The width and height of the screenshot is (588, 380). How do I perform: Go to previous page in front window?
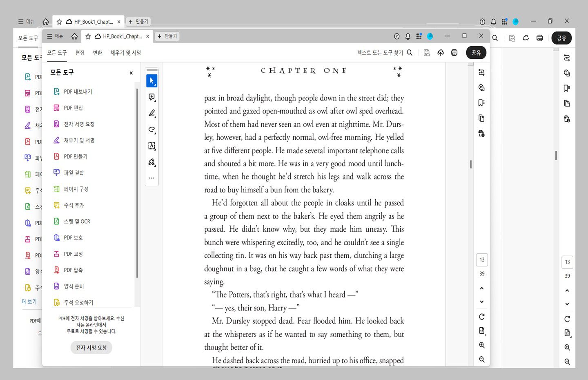tap(482, 288)
